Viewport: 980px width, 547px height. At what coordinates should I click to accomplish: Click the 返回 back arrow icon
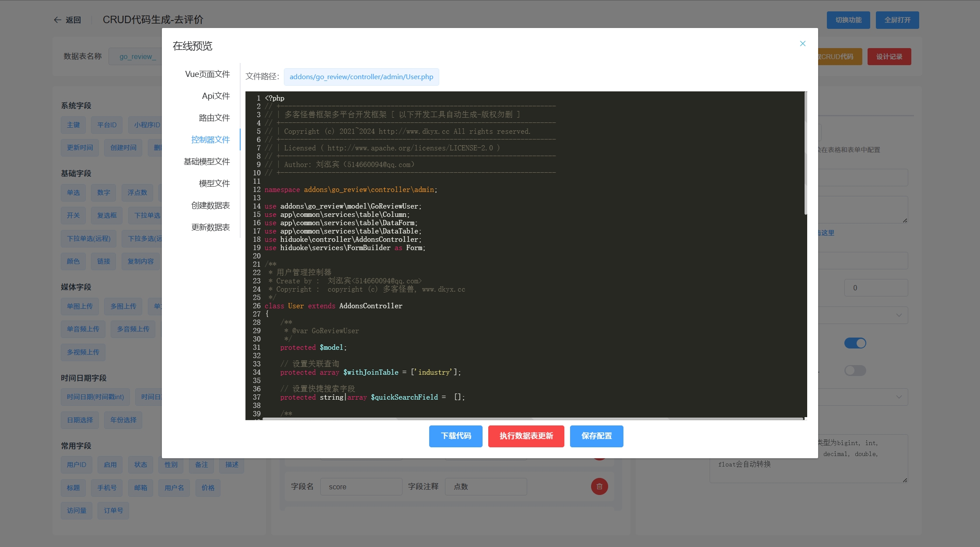pos(57,20)
